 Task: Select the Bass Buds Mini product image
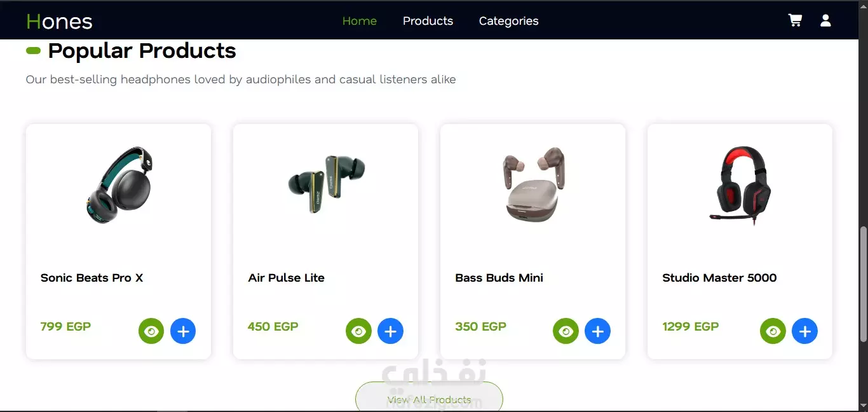click(x=532, y=184)
